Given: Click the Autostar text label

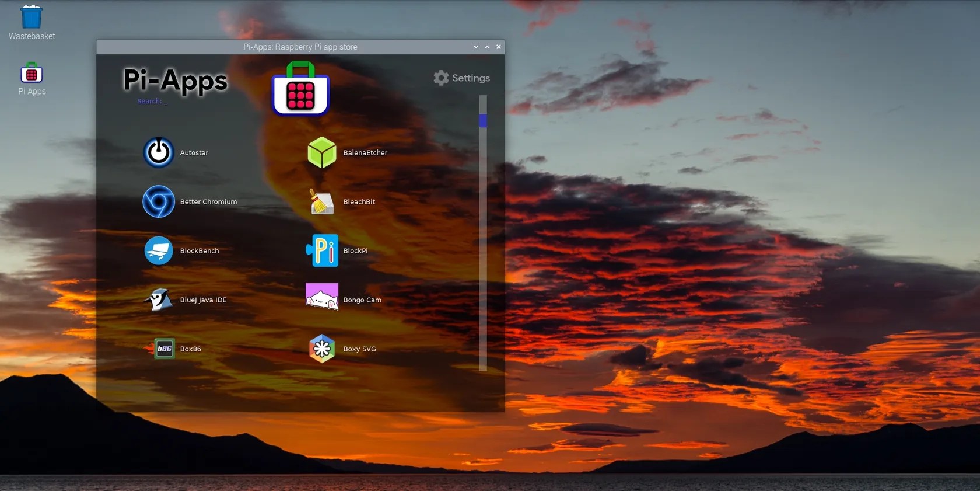Looking at the screenshot, I should tap(194, 152).
